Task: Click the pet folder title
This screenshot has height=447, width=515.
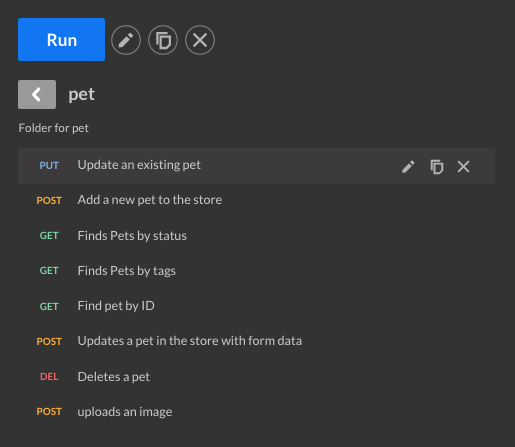Action: (81, 95)
